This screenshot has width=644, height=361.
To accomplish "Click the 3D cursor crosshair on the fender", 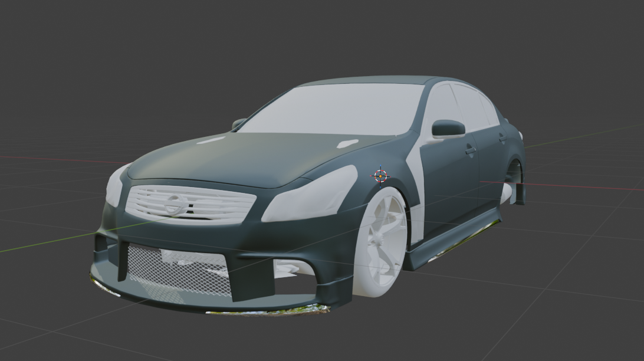I will click(x=380, y=176).
